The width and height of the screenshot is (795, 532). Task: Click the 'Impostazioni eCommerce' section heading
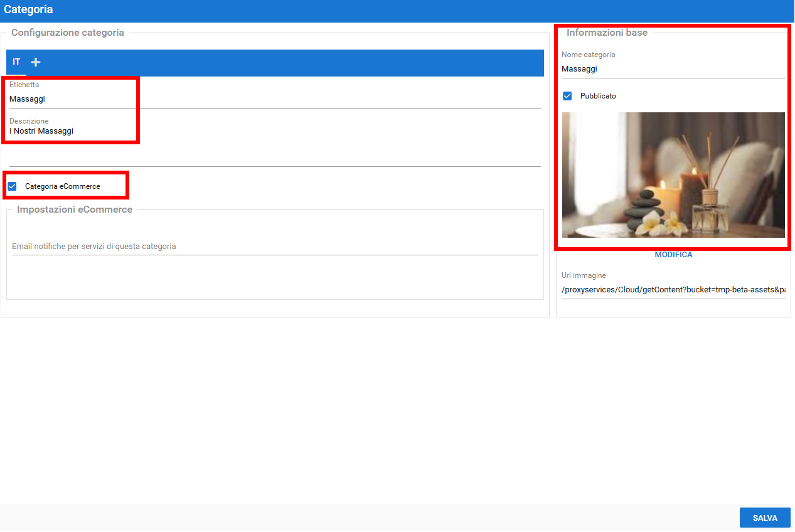click(x=75, y=210)
